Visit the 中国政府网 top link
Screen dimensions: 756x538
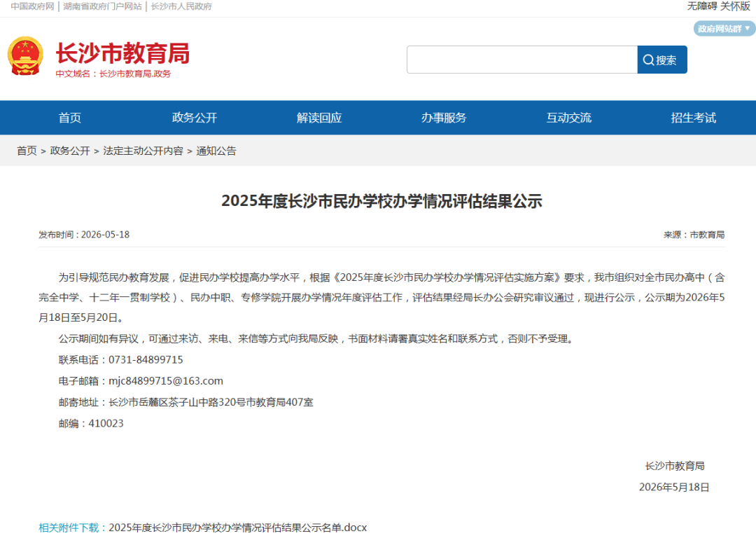click(x=32, y=6)
